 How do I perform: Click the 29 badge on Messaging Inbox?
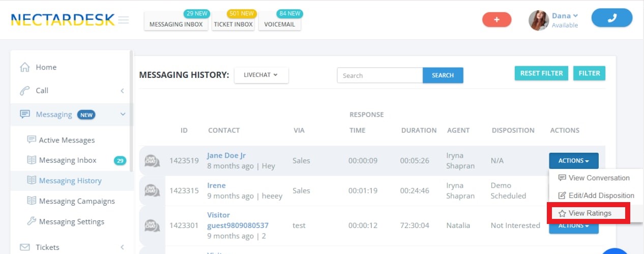click(120, 161)
